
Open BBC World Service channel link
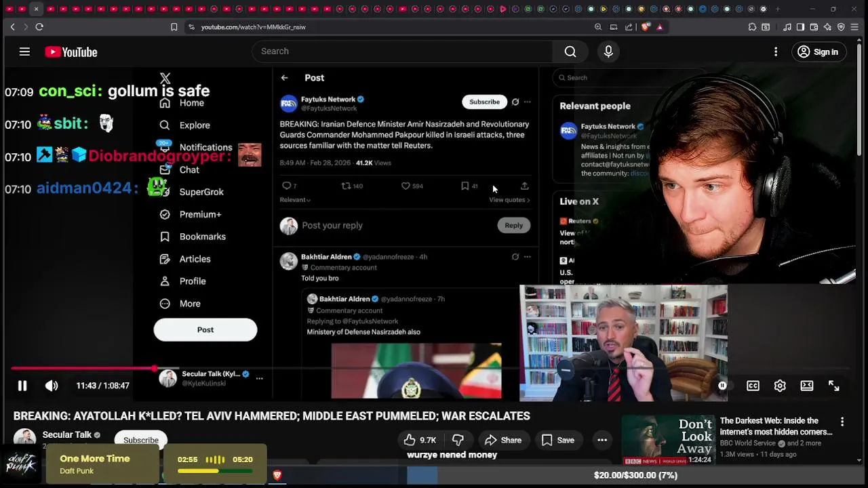click(x=748, y=443)
